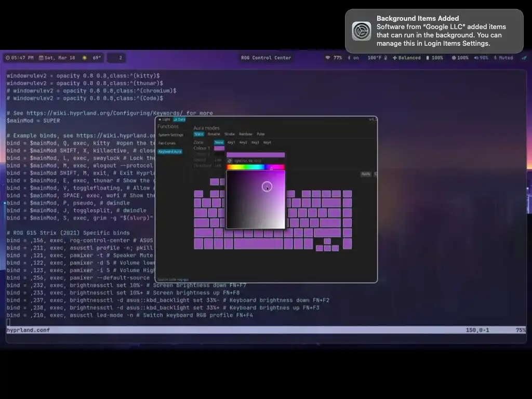Set Zone to Key4
This screenshot has width=532, height=399.
(x=268, y=142)
